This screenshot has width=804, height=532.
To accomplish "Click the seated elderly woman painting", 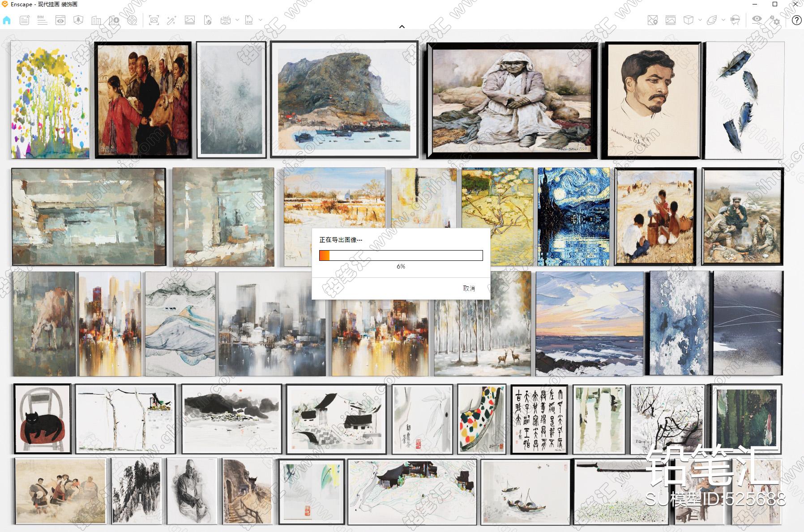I will pos(512,101).
